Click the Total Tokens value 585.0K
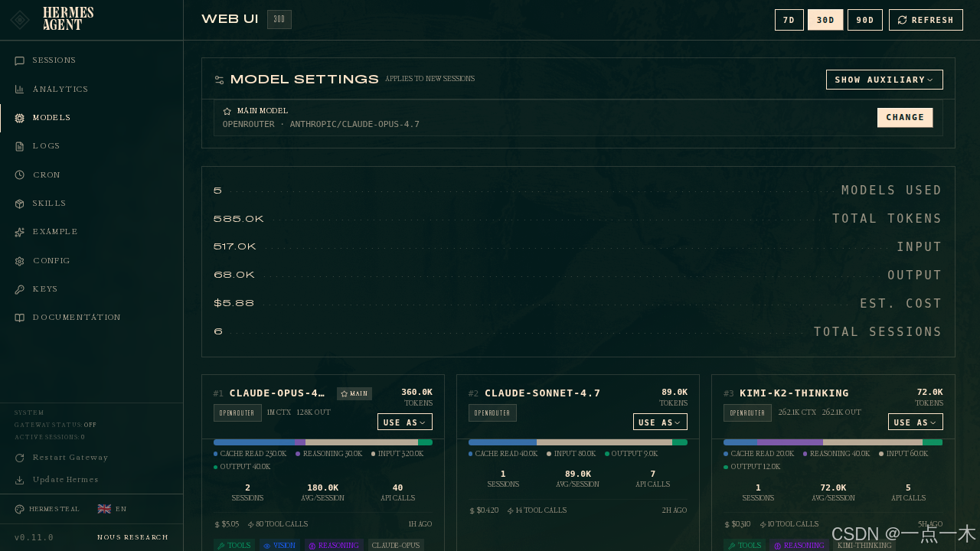This screenshot has height=551, width=980. pos(239,219)
